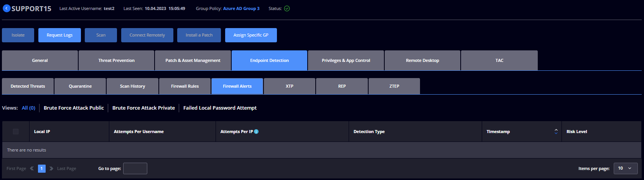The image size is (644, 180).
Task: Open the Quarantine sub-tab
Action: pos(80,86)
